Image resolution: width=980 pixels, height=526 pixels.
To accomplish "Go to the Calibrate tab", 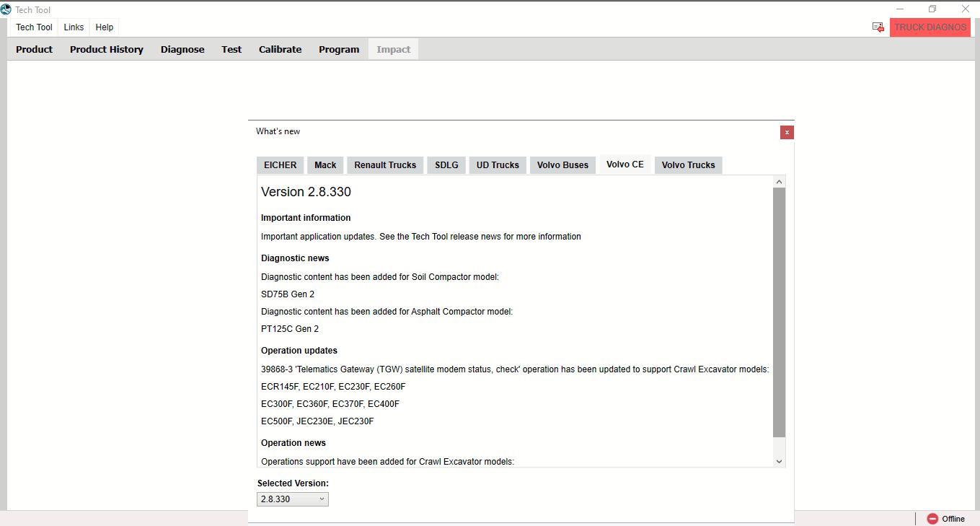I will pyautogui.click(x=281, y=49).
